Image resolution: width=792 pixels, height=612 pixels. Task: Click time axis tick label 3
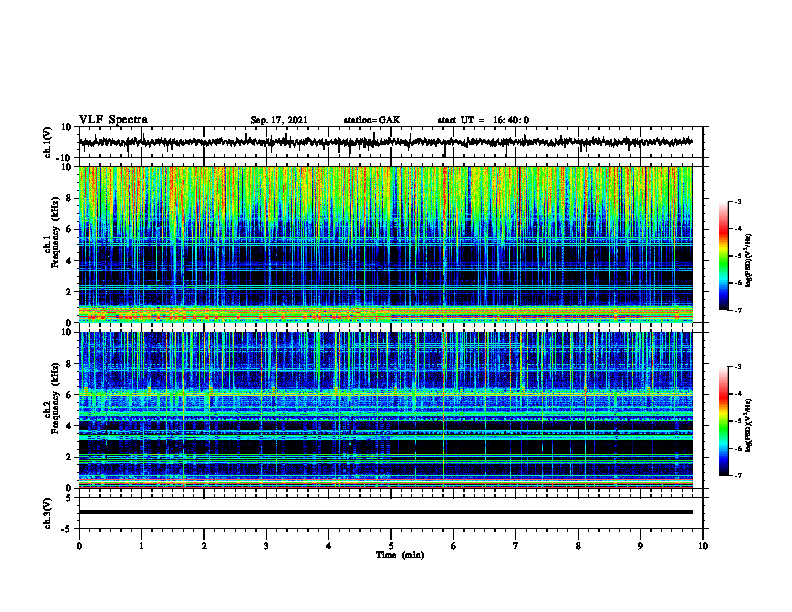pos(266,546)
